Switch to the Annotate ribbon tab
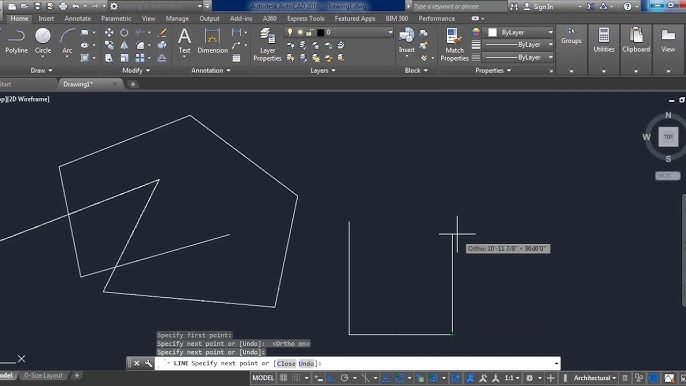Image resolution: width=686 pixels, height=386 pixels. point(77,18)
